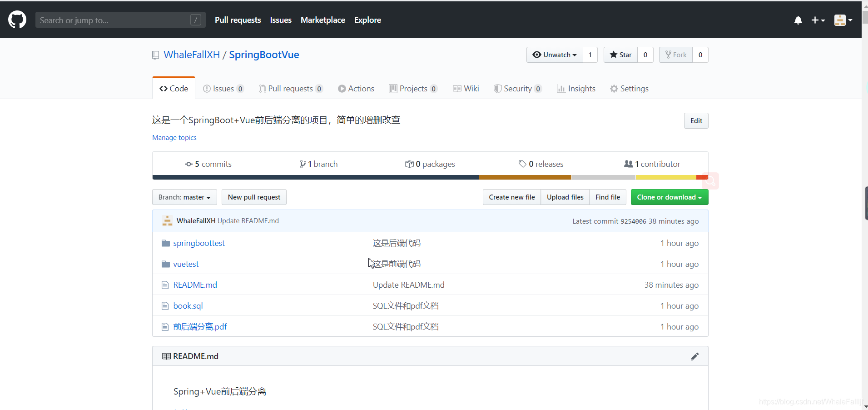
Task: Open the latest commit hash 9254006
Action: point(633,221)
